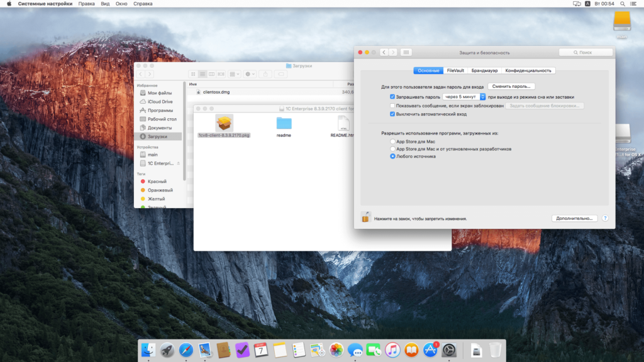Viewport: 644px width, 362px height.
Task: Click the 'Сменить пароль…' button
Action: 511,86
